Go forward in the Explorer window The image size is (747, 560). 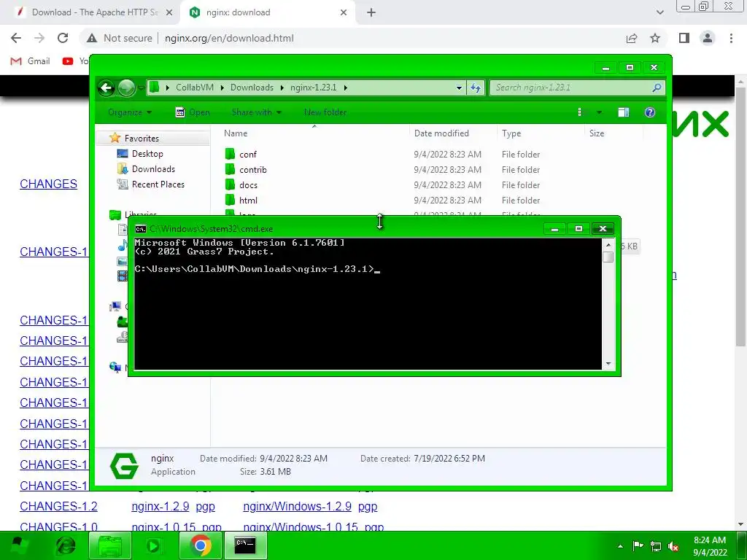(x=126, y=87)
